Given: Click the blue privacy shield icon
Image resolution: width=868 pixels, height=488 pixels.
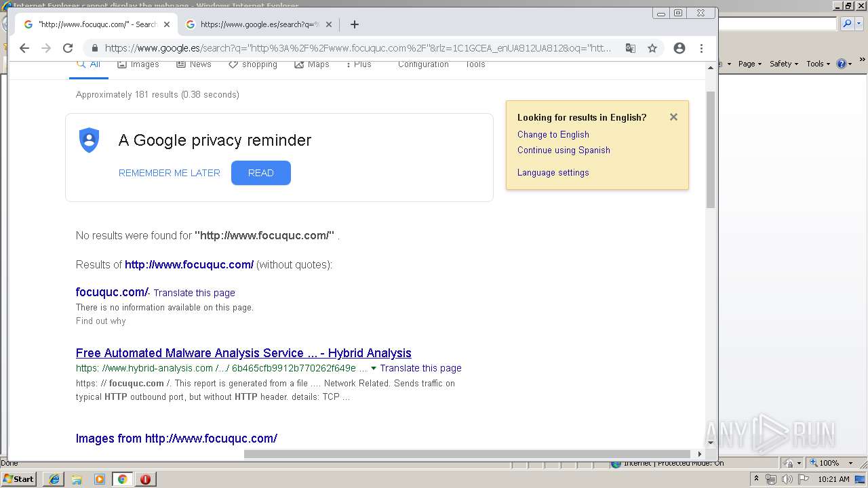Looking at the screenshot, I should tap(90, 140).
